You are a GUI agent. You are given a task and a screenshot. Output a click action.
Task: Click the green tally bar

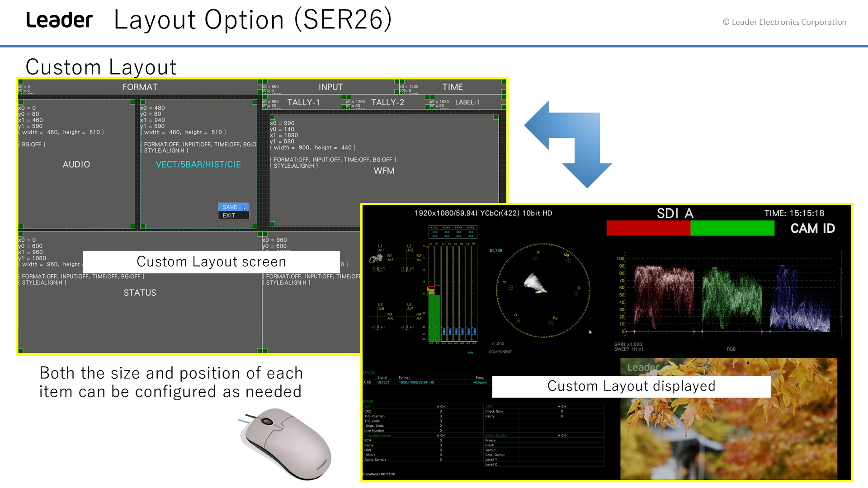[x=732, y=228]
